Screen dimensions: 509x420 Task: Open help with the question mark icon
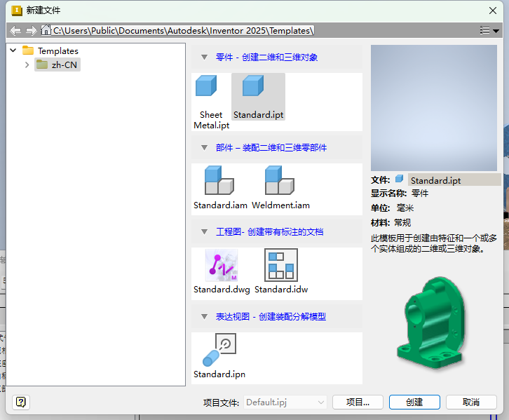[21, 402]
